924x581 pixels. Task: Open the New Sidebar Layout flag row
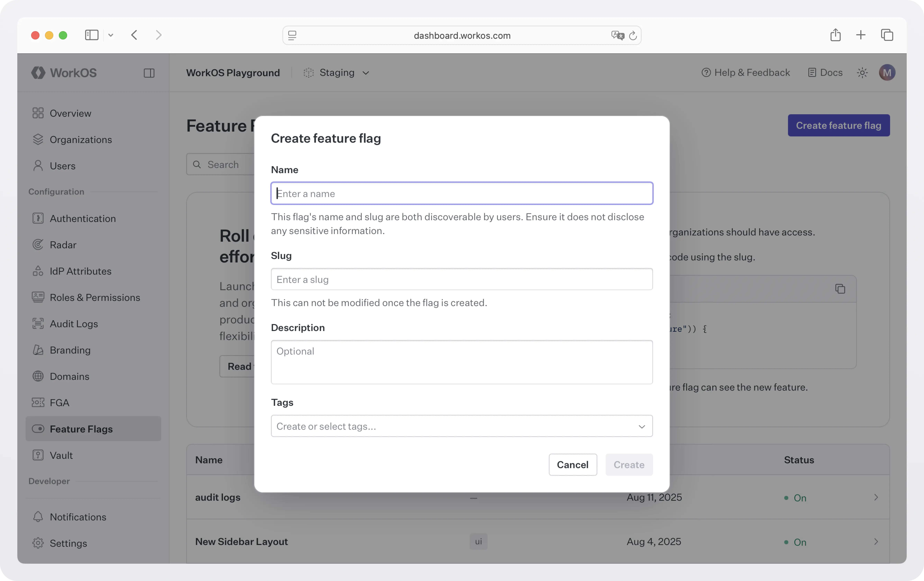(x=538, y=542)
